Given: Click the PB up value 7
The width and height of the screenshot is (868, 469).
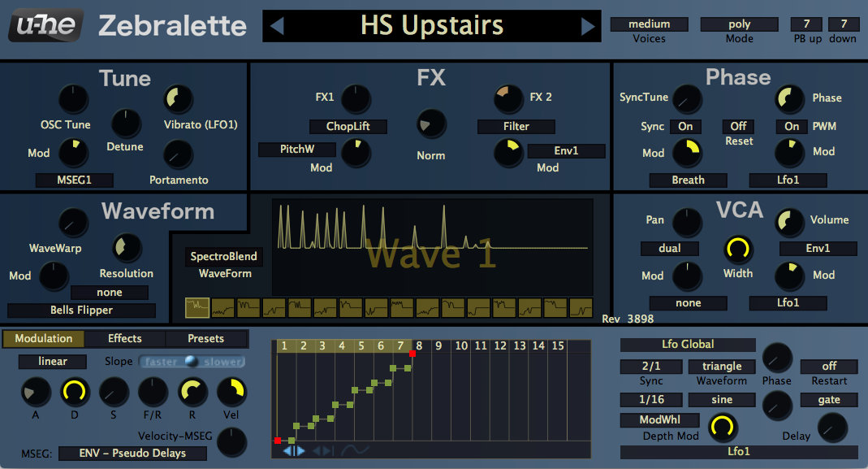Looking at the screenshot, I should click(x=806, y=24).
